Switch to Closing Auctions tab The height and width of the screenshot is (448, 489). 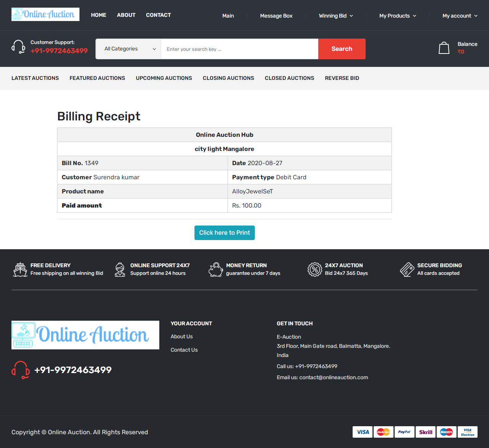tap(228, 78)
